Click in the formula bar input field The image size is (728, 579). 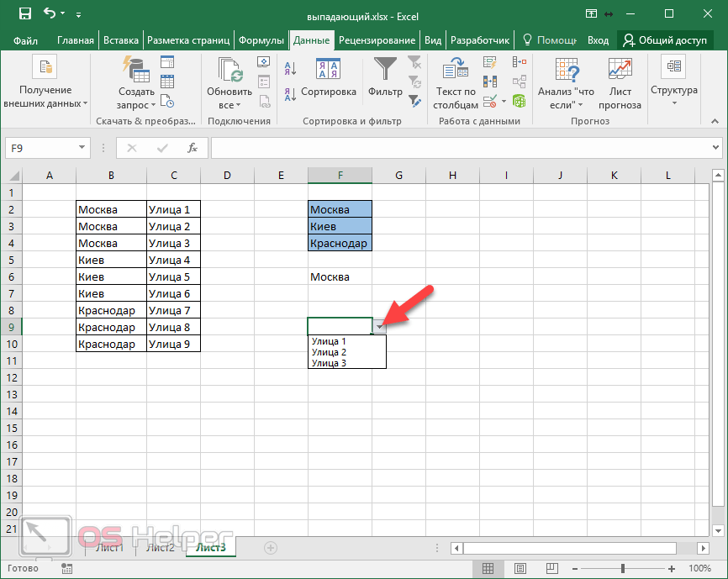462,148
